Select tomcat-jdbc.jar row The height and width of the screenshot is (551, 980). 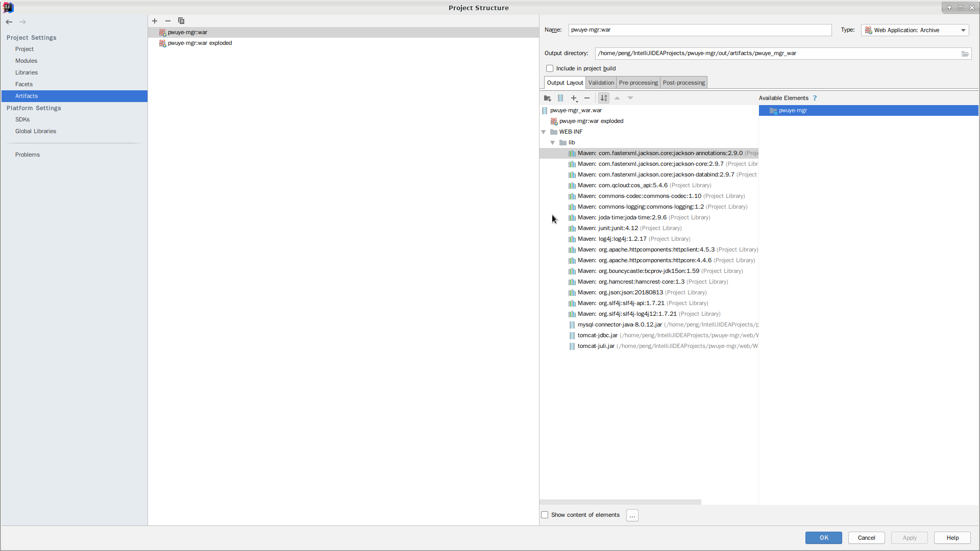pyautogui.click(x=649, y=335)
